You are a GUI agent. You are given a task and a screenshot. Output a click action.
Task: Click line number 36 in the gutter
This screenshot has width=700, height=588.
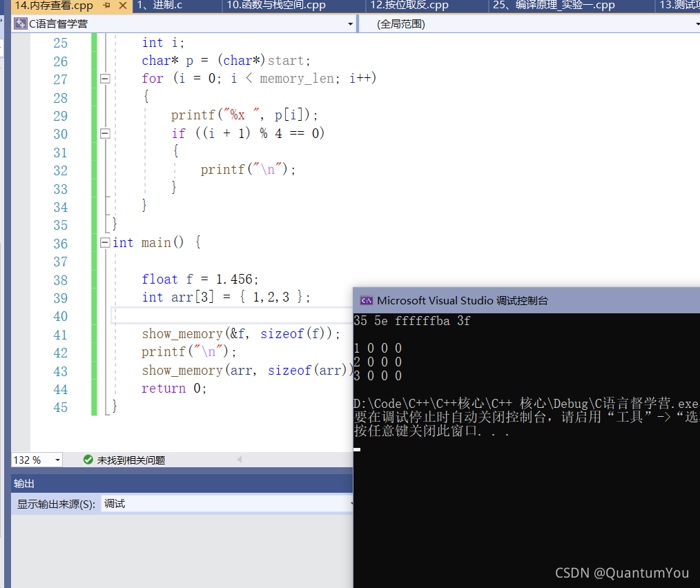click(60, 244)
